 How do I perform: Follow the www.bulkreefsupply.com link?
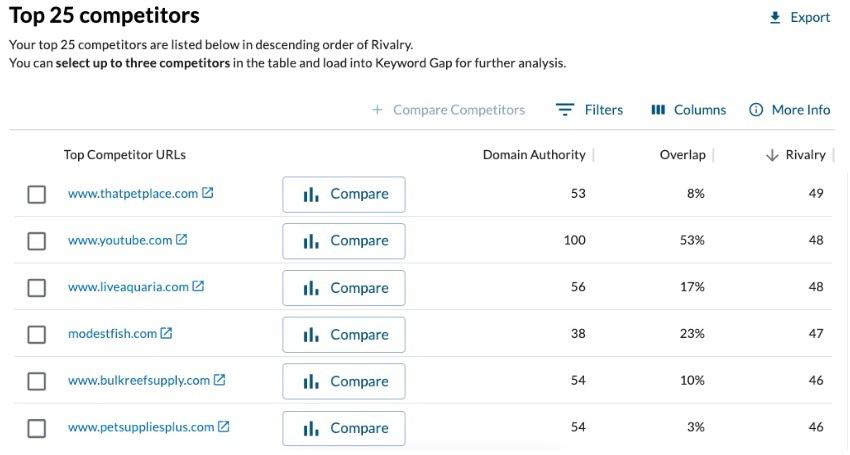tap(139, 380)
